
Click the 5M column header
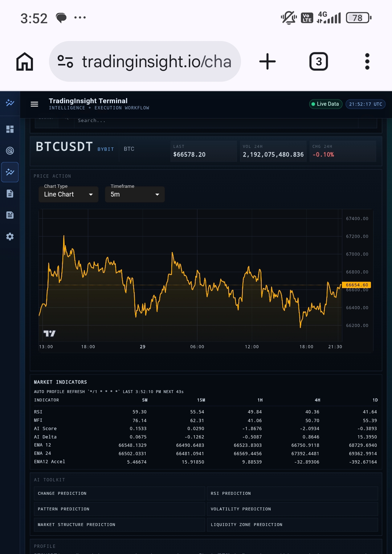point(145,400)
